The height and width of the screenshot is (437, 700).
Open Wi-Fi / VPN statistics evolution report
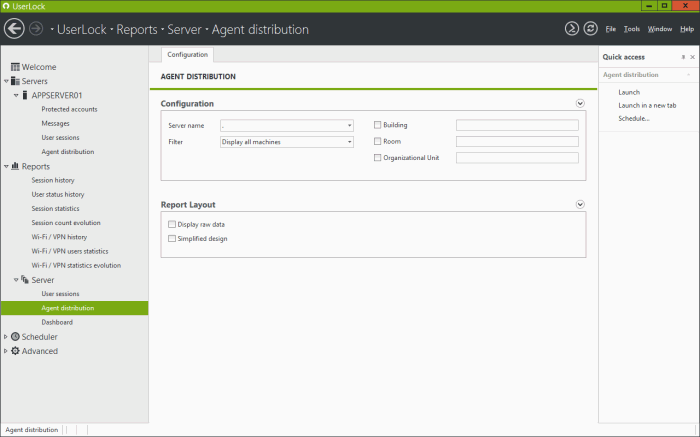(x=76, y=266)
